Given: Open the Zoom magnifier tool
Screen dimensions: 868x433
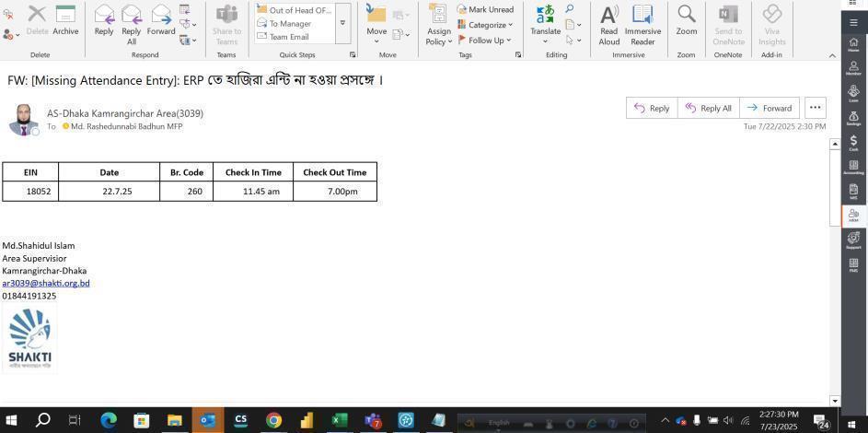Looking at the screenshot, I should 687,19.
